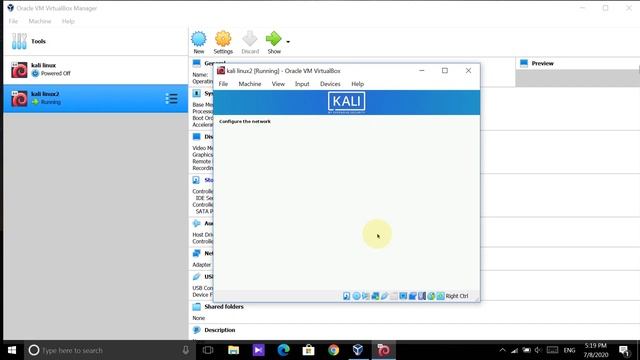Click hard disk activity icon in VM status bar
The height and width of the screenshot is (360, 640).
347,296
